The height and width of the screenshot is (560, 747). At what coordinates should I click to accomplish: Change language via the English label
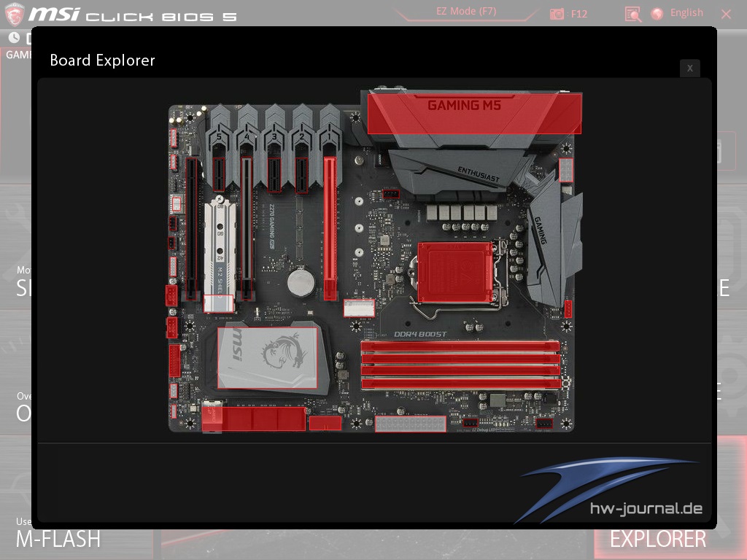(x=686, y=13)
